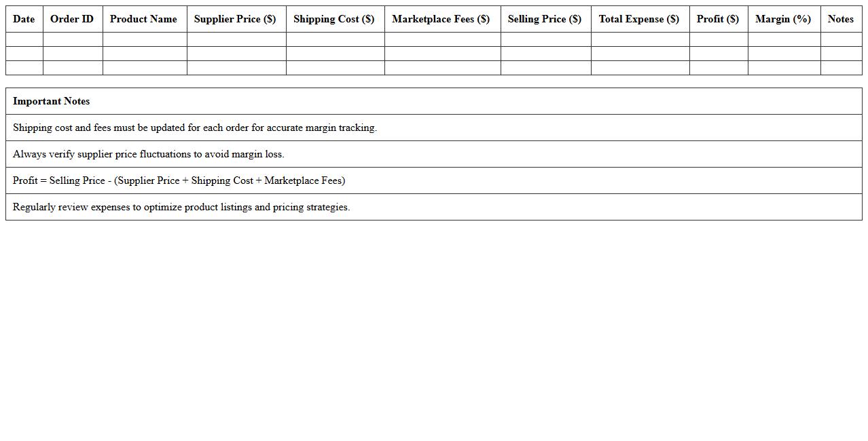868x441 pixels.
Task: Select second empty row cell under Selling Price
Action: (x=545, y=54)
